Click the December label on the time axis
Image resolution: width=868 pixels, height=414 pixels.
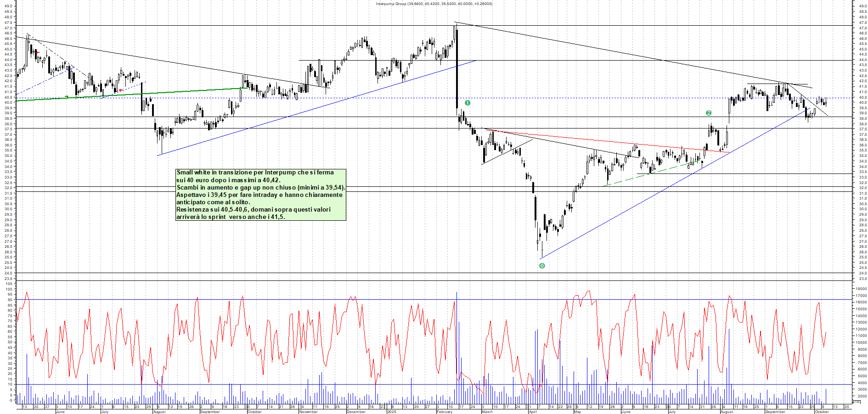[356, 412]
